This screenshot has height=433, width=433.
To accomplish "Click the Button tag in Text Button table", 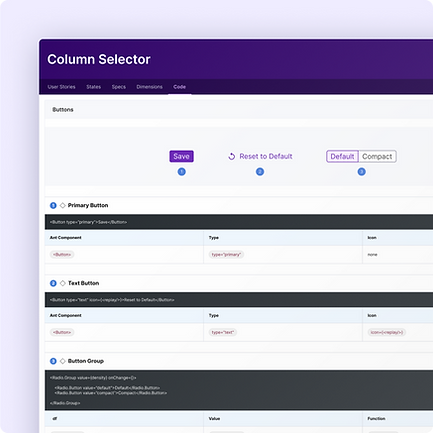I will 62,332.
